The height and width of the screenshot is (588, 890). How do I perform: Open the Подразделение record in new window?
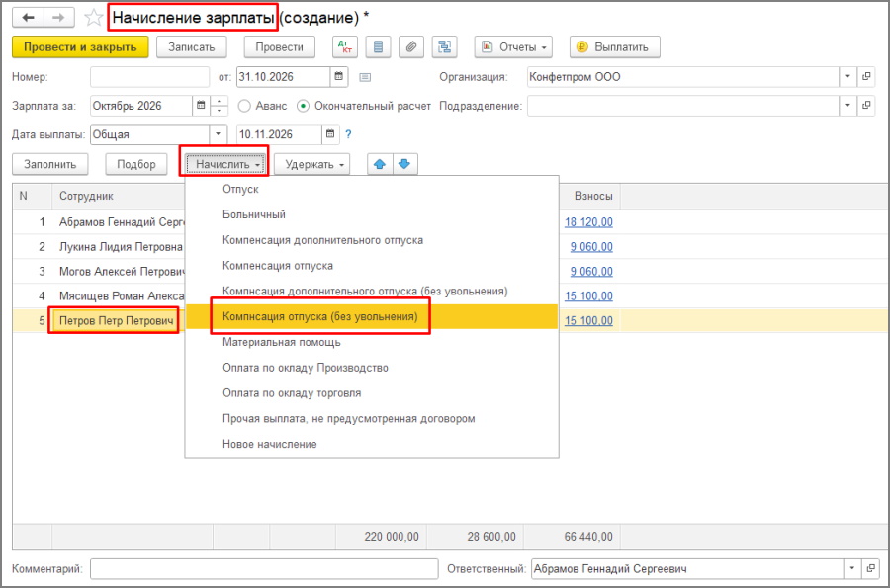(866, 106)
